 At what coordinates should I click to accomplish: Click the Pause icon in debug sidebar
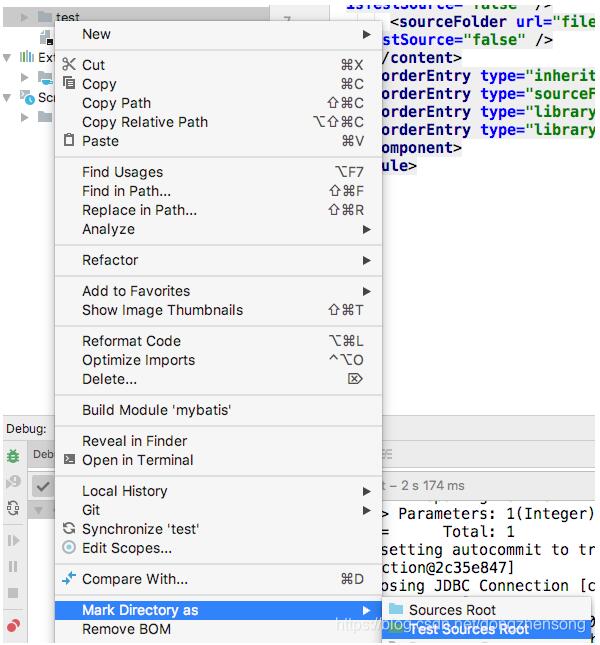[x=13, y=567]
